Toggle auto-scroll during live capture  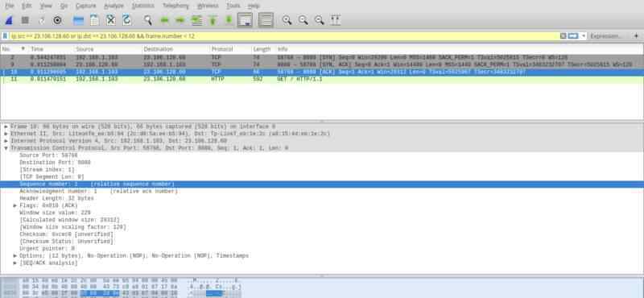(246, 20)
